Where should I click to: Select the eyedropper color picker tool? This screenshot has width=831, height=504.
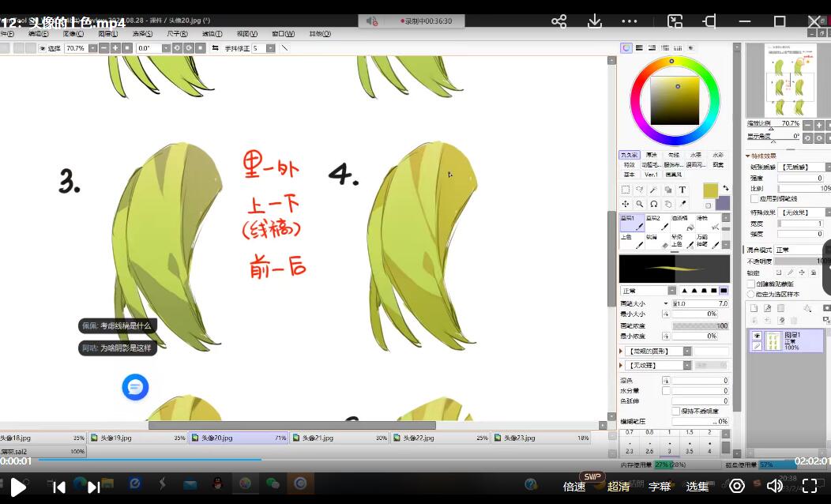click(x=682, y=204)
